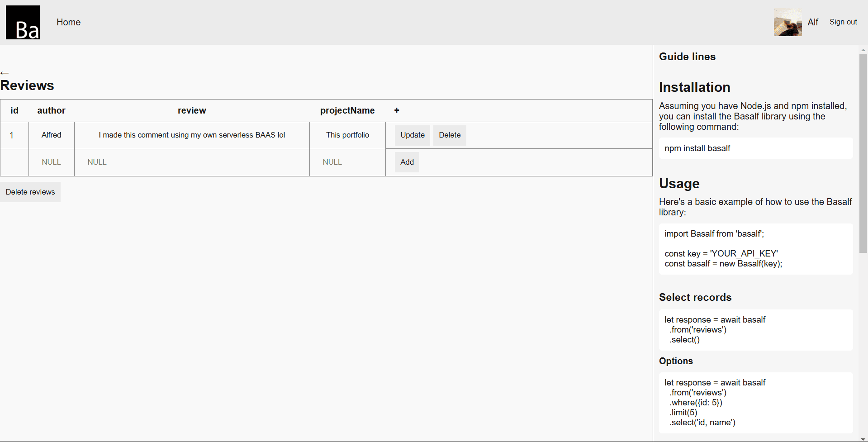Navigate to Home

[x=68, y=22]
